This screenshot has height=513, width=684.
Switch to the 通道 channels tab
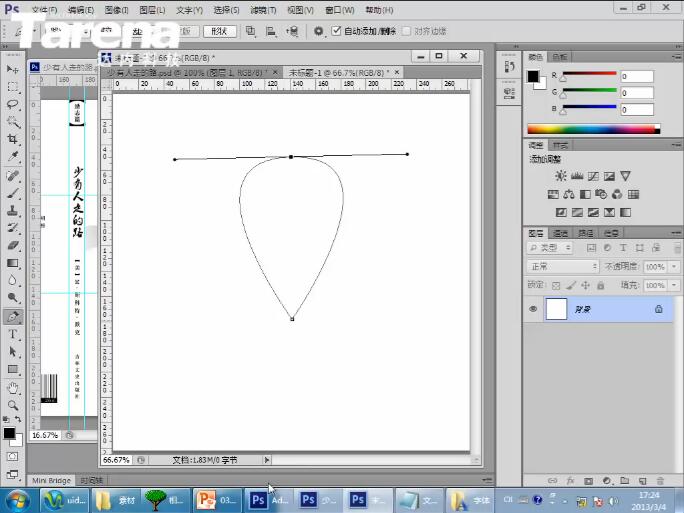click(561, 233)
